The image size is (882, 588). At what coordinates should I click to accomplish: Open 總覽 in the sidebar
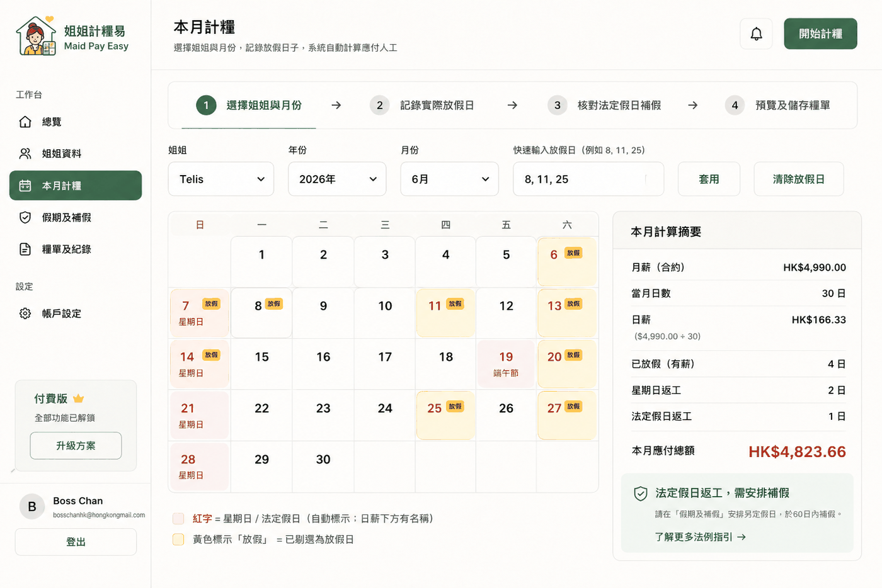click(76, 122)
